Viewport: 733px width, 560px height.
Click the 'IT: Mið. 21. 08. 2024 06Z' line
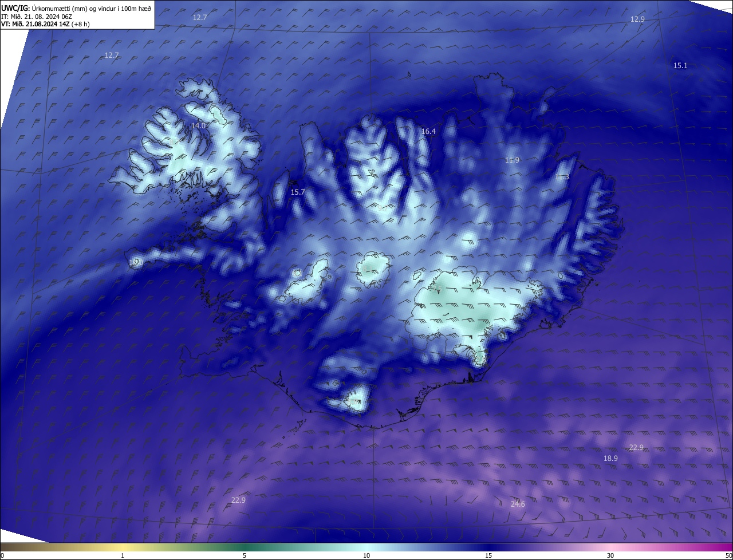[x=36, y=17]
